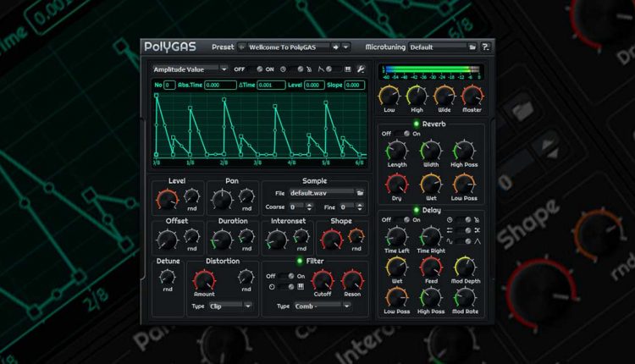
Task: Click the Abs.Time value field
Action: click(x=220, y=85)
